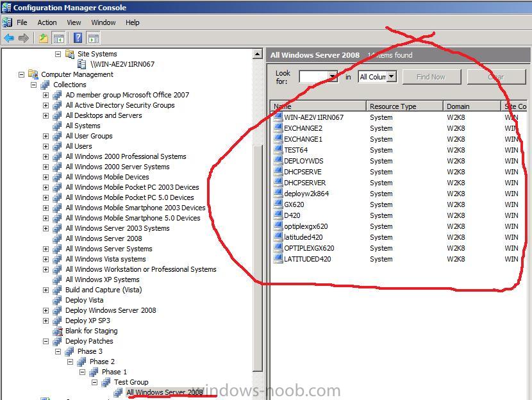Click the Back arrow toolbar icon
Screen dimensions: 532x400
point(9,38)
